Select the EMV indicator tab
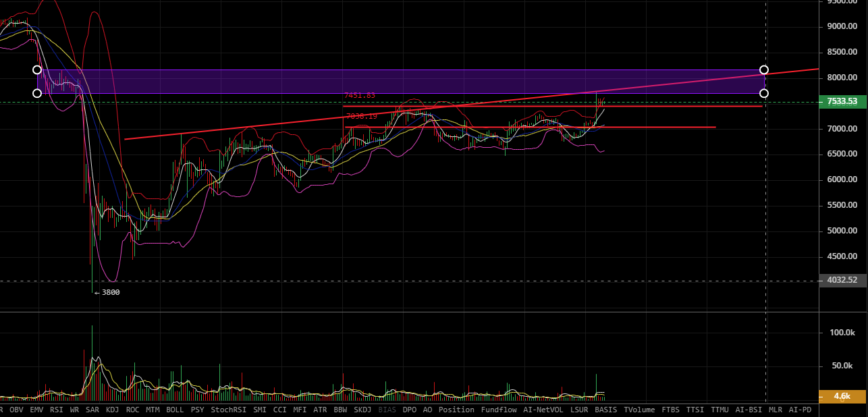Viewport: 868px width, 417px height. tap(36, 410)
